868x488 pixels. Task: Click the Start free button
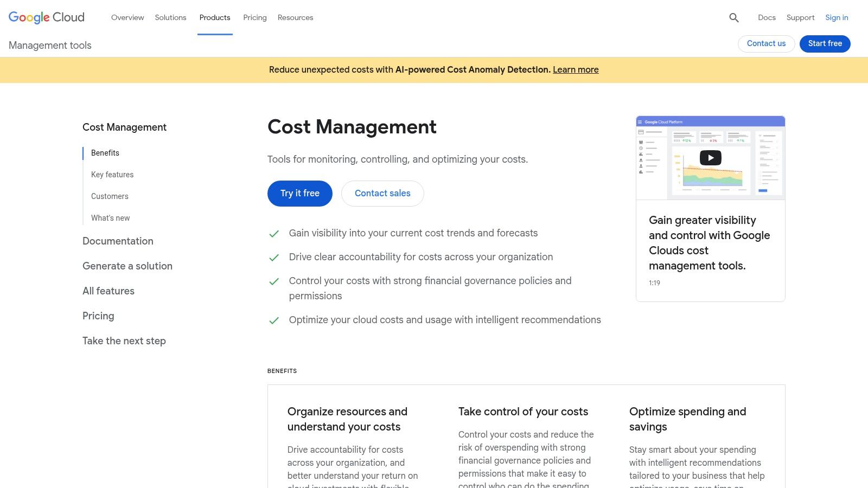point(825,43)
